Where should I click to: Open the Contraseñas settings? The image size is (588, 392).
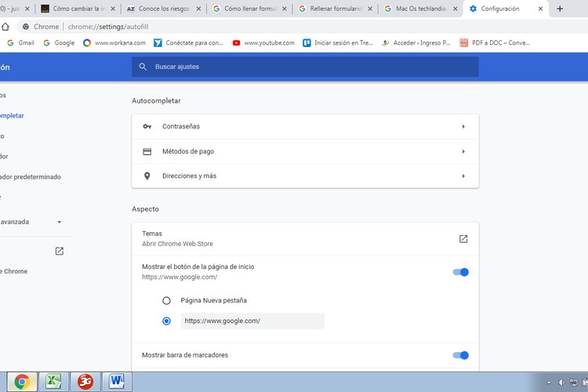pos(305,127)
